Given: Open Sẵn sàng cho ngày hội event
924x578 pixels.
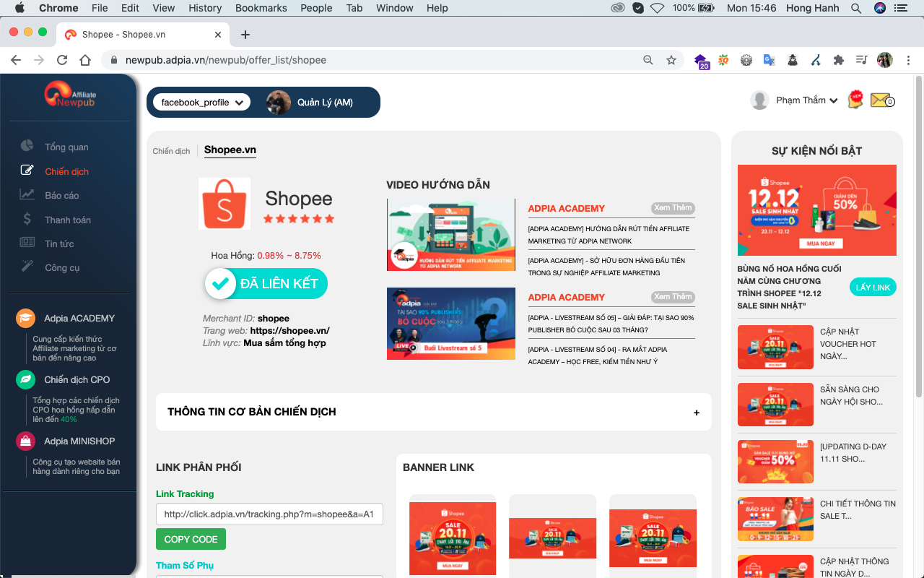Looking at the screenshot, I should click(x=817, y=405).
